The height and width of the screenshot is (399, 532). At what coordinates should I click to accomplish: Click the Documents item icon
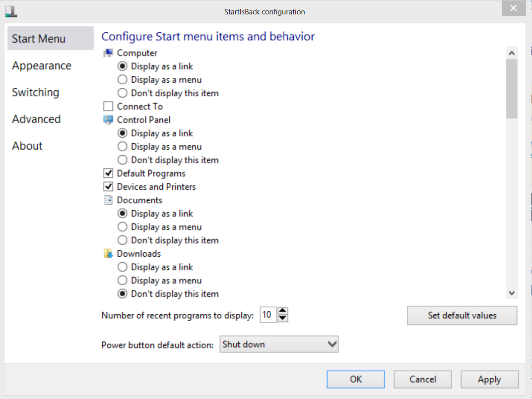[x=108, y=200]
